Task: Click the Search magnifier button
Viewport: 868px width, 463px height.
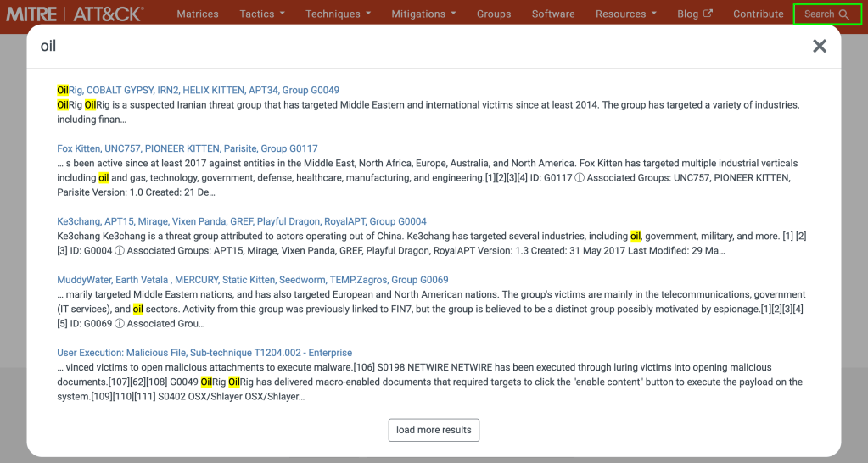Action: 826,14
